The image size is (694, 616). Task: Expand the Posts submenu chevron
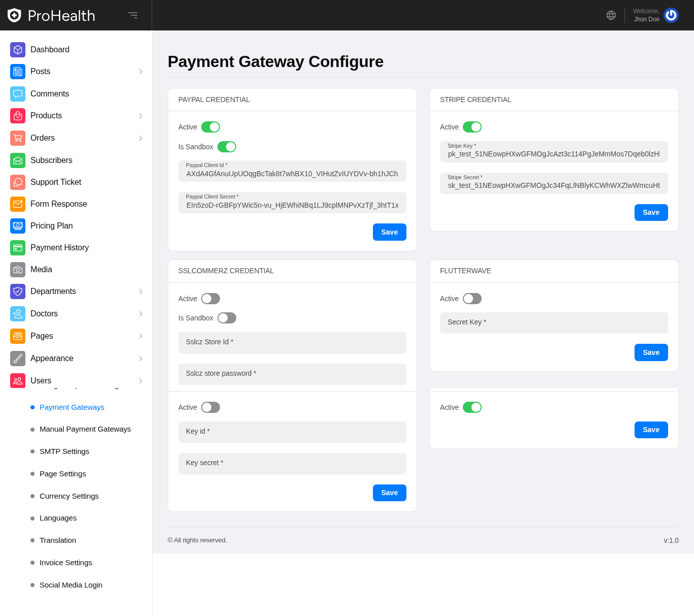click(141, 72)
